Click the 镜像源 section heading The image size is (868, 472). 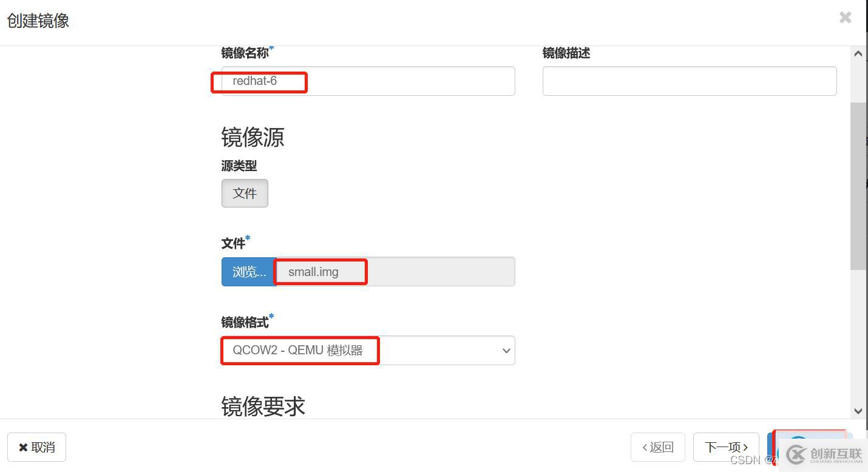tap(253, 138)
